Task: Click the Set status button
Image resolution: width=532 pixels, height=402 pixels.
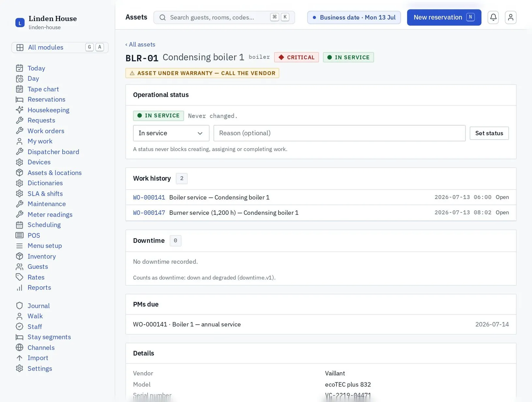Action: coord(489,133)
